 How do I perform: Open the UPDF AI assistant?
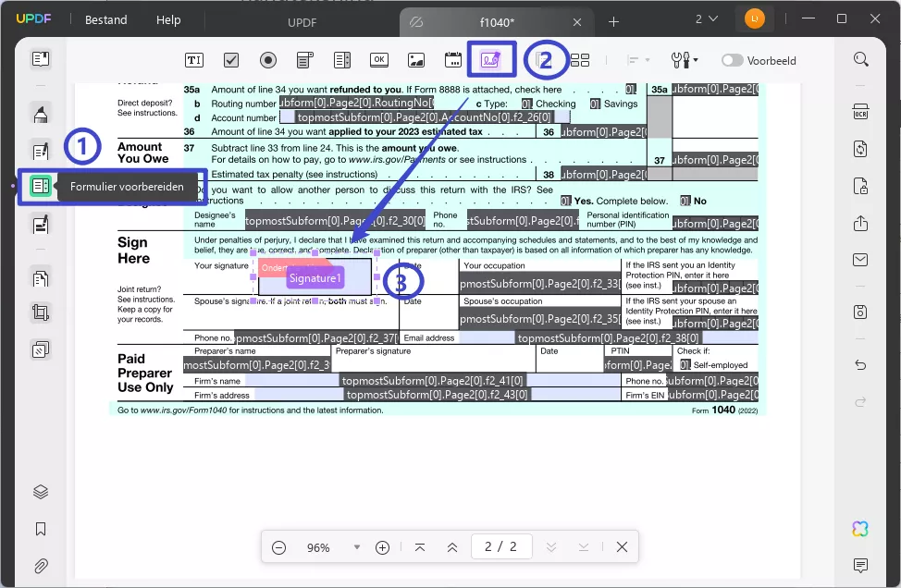860,528
